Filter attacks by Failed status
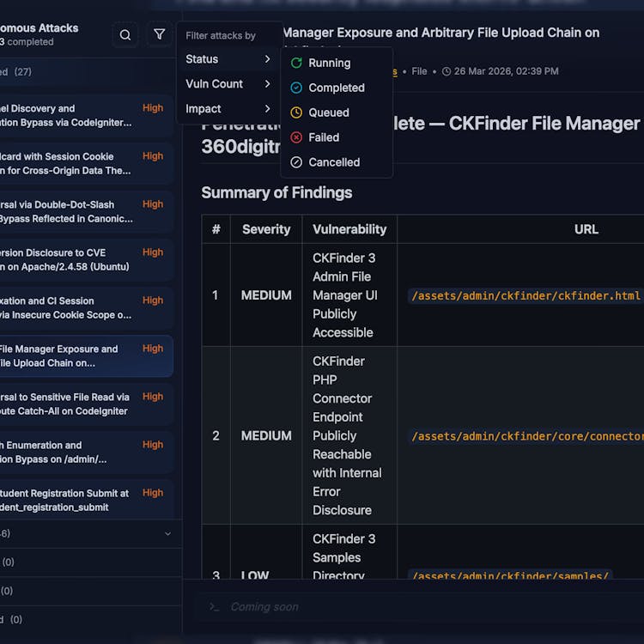Viewport: 644px width, 644px height. [x=337, y=137]
